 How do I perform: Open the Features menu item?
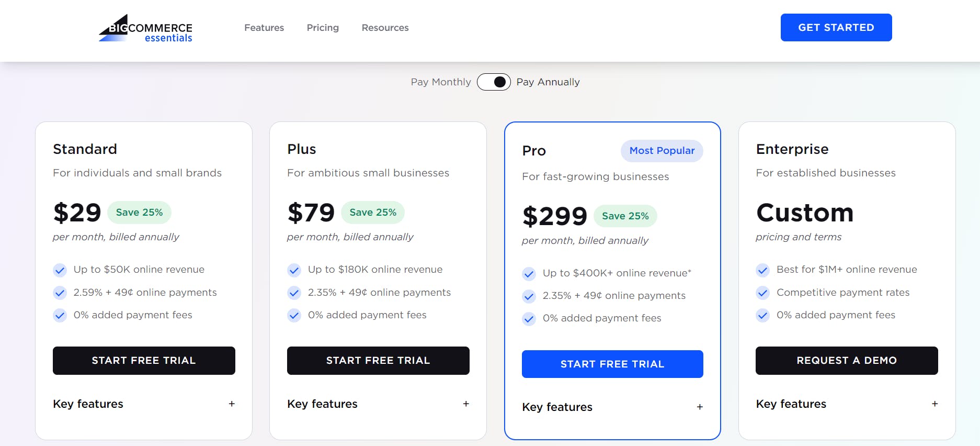point(264,27)
